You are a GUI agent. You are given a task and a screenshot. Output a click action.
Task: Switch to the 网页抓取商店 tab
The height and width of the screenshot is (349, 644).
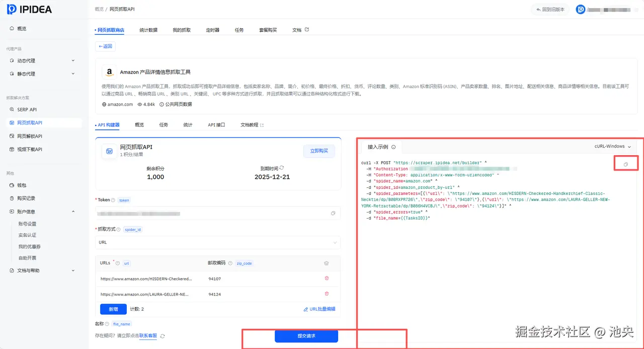(110, 30)
